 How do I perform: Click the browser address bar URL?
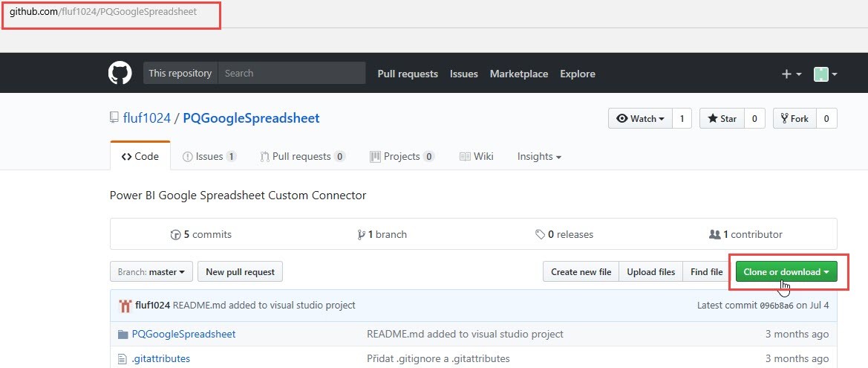point(103,11)
